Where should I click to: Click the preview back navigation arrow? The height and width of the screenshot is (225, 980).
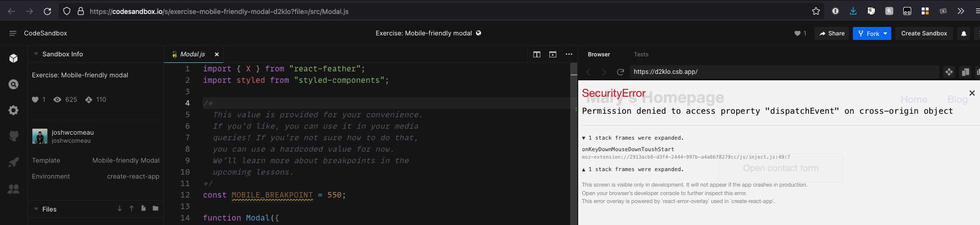point(588,72)
